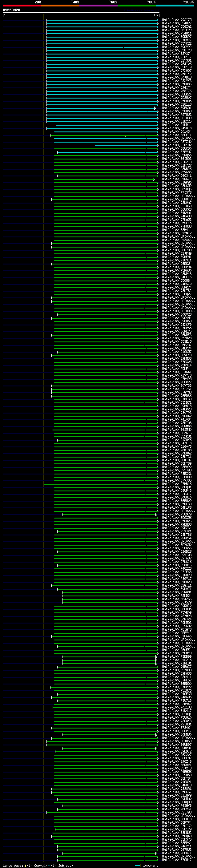Viewport: 197px width, 868px height.
Task: Select the label UniRef100_Q5ND66
Action: (177, 155)
